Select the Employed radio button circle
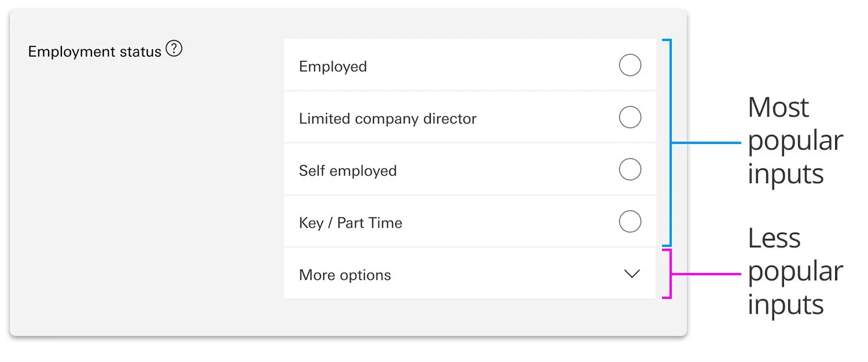 point(630,65)
